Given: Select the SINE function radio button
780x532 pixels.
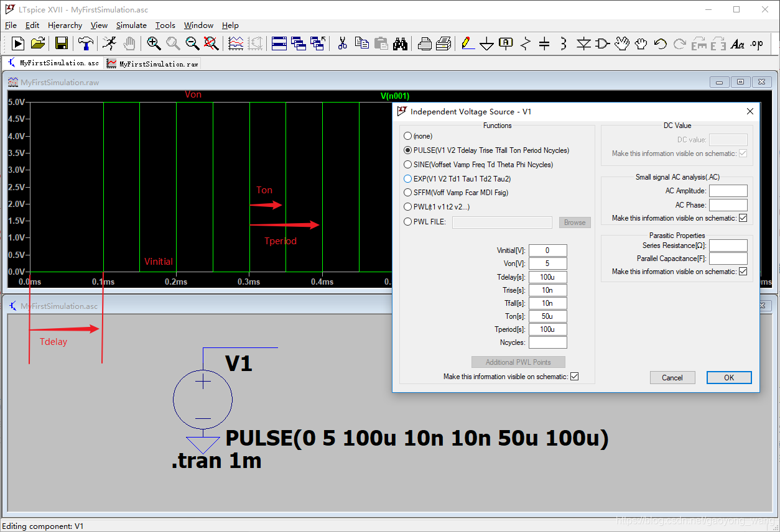Looking at the screenshot, I should 407,165.
